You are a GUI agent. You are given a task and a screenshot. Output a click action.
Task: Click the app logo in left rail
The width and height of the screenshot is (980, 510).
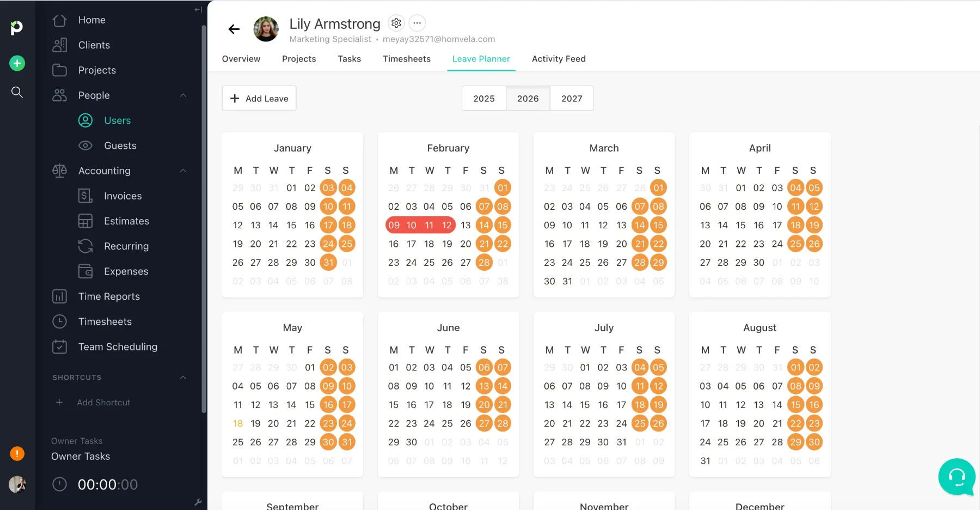[17, 27]
